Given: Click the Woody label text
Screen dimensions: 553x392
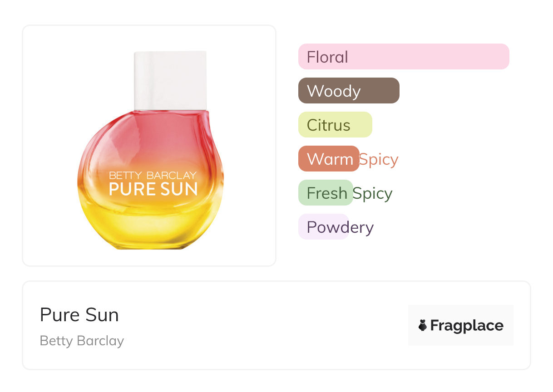Looking at the screenshot, I should [x=334, y=91].
